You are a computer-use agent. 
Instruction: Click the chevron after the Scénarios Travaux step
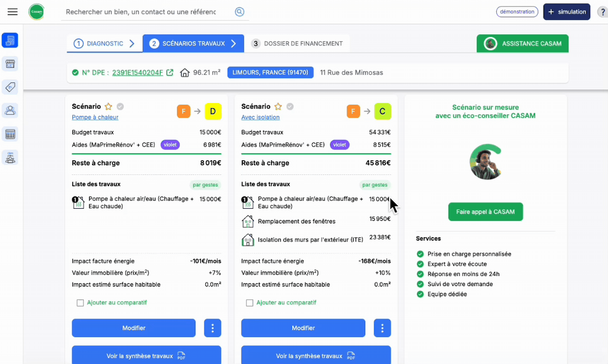[x=233, y=43]
